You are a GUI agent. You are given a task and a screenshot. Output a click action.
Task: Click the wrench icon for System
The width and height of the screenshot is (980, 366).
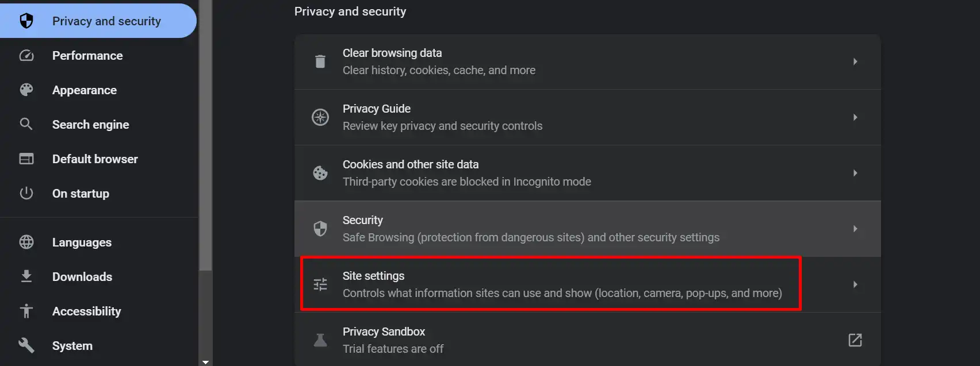26,345
